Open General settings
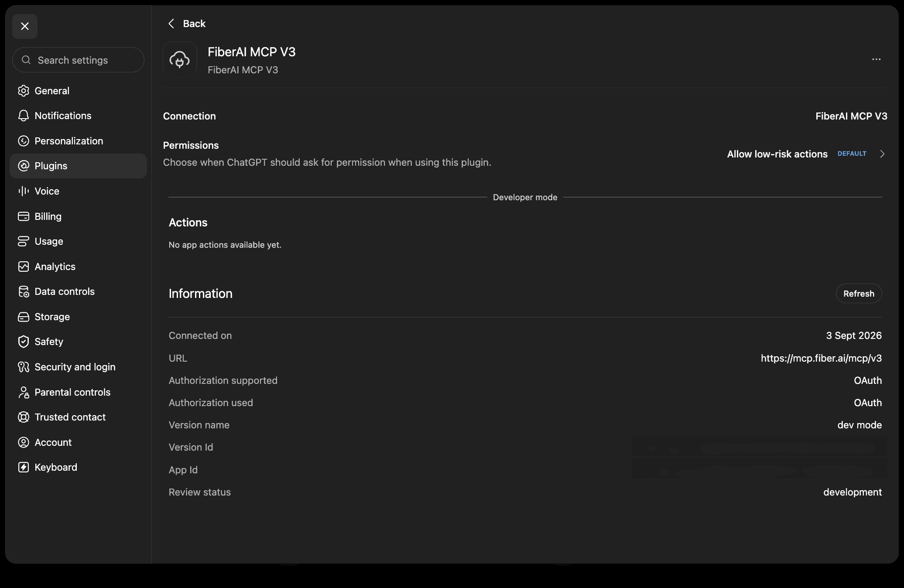The height and width of the screenshot is (588, 904). pyautogui.click(x=78, y=91)
